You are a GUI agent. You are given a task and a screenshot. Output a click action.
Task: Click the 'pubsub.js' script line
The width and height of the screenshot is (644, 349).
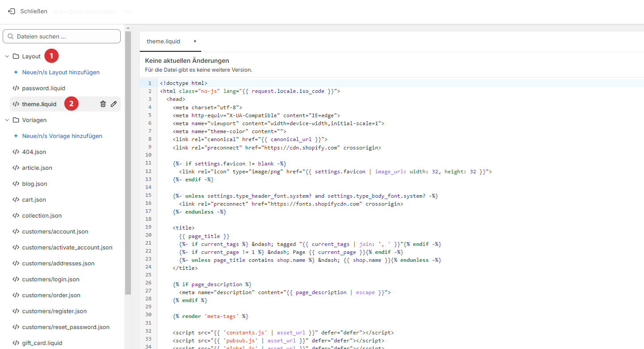279,341
